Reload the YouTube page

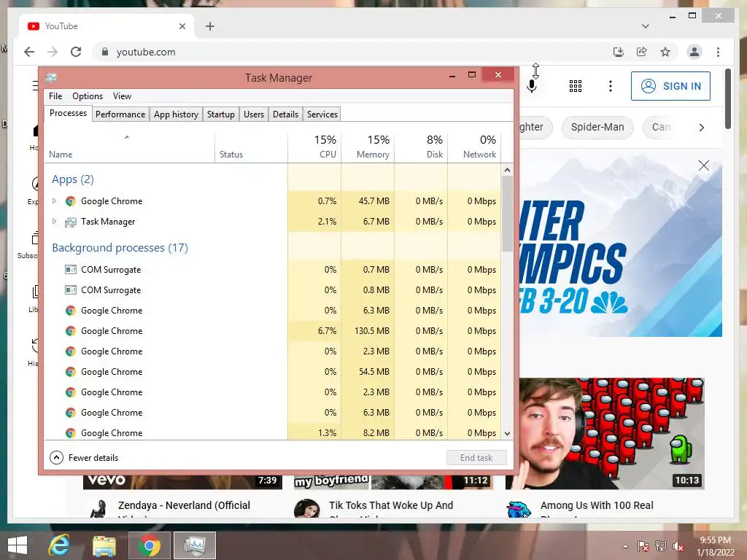76,52
